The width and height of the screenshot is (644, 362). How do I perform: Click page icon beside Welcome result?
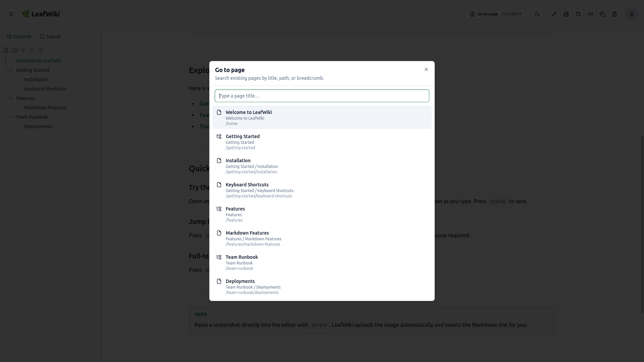(219, 112)
